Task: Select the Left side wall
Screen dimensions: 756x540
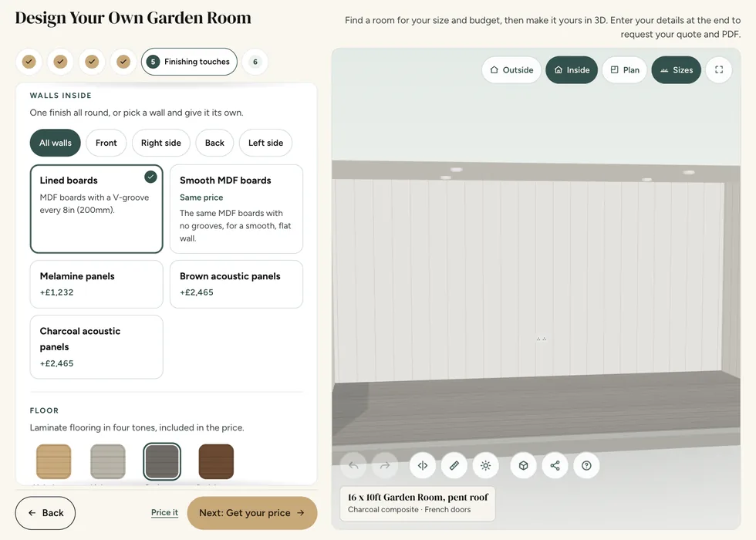Action: 265,143
